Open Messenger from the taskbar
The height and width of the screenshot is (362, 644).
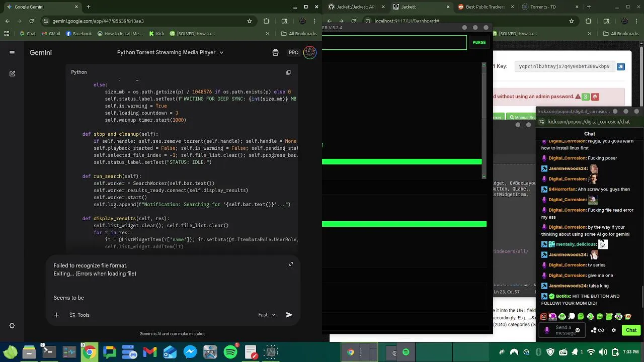click(x=190, y=352)
